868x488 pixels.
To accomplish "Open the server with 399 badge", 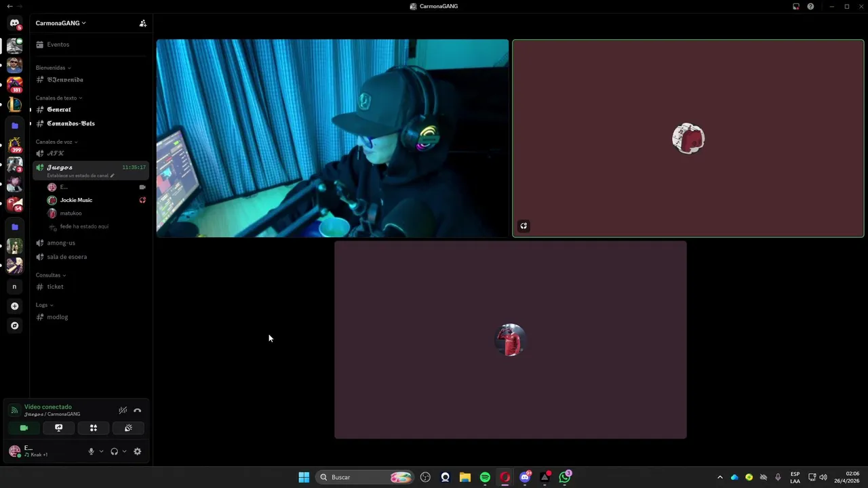I will (14, 145).
